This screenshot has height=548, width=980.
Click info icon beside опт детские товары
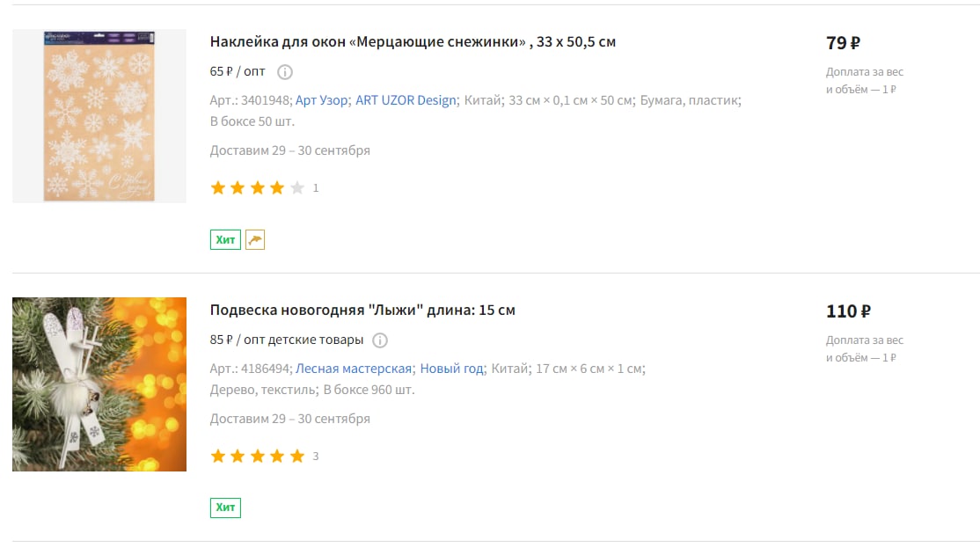click(x=380, y=340)
